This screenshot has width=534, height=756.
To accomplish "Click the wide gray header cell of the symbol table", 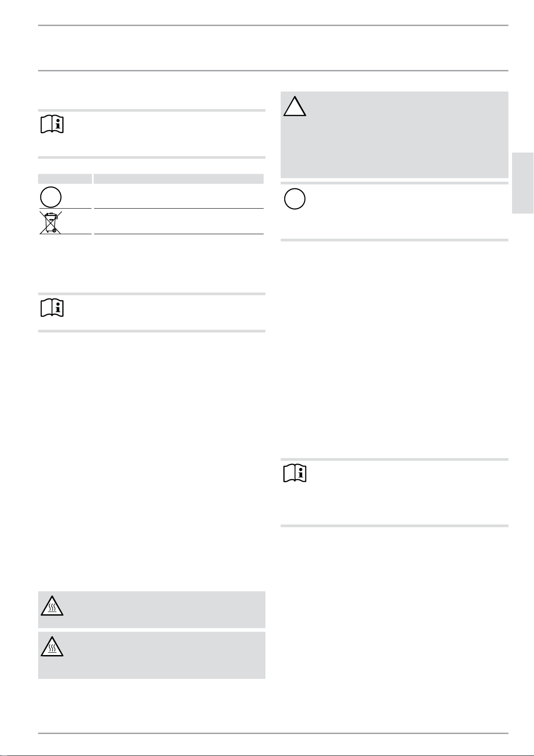I will point(178,179).
